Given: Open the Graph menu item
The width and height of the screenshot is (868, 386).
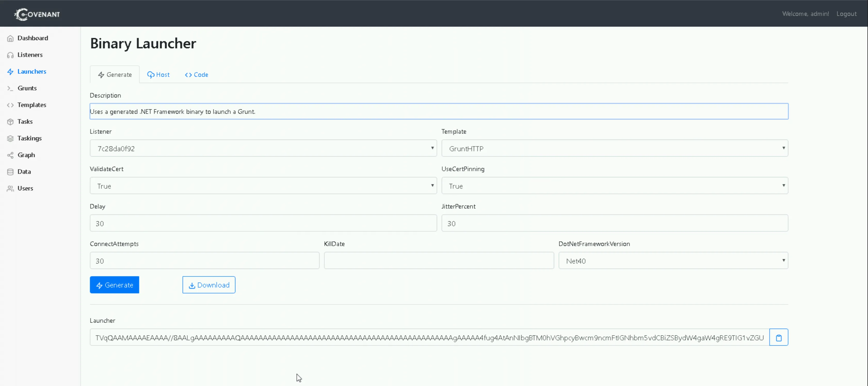Looking at the screenshot, I should tap(26, 155).
